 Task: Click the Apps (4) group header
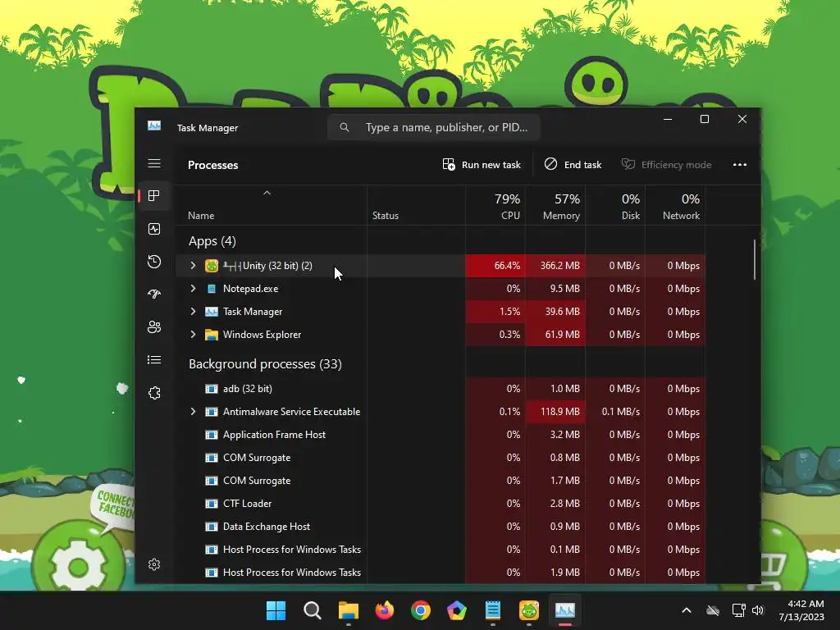[212, 242]
